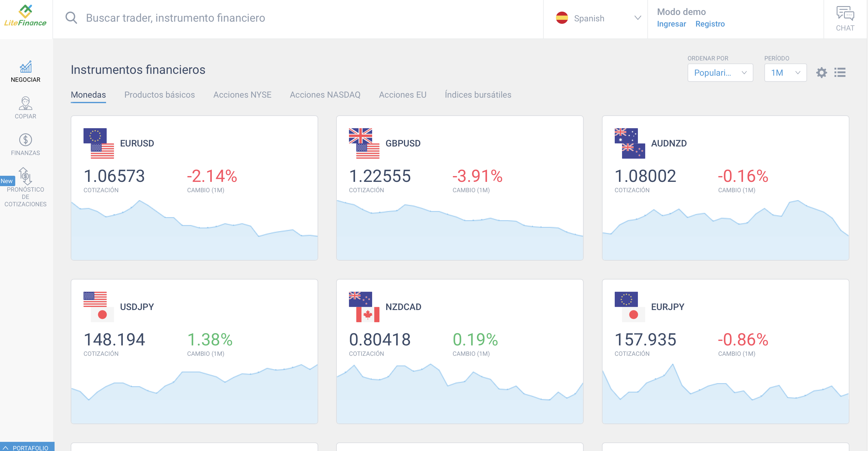Click the Registro link
868x451 pixels.
click(710, 24)
